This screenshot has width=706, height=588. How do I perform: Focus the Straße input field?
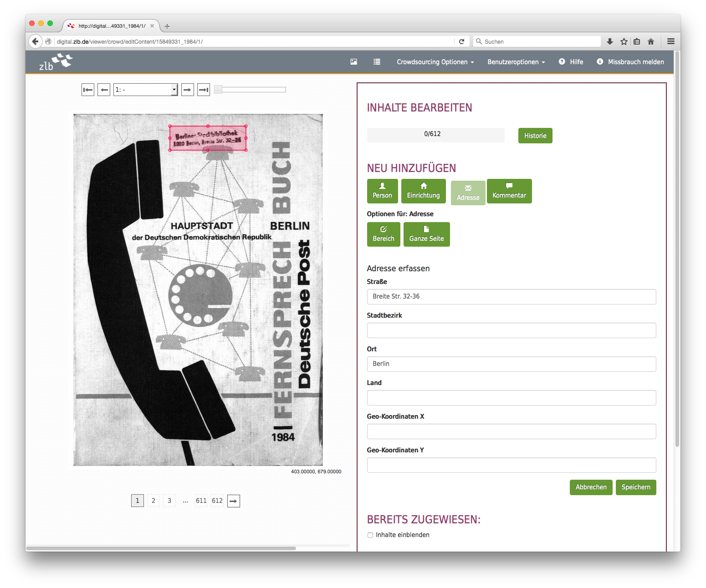coord(512,297)
